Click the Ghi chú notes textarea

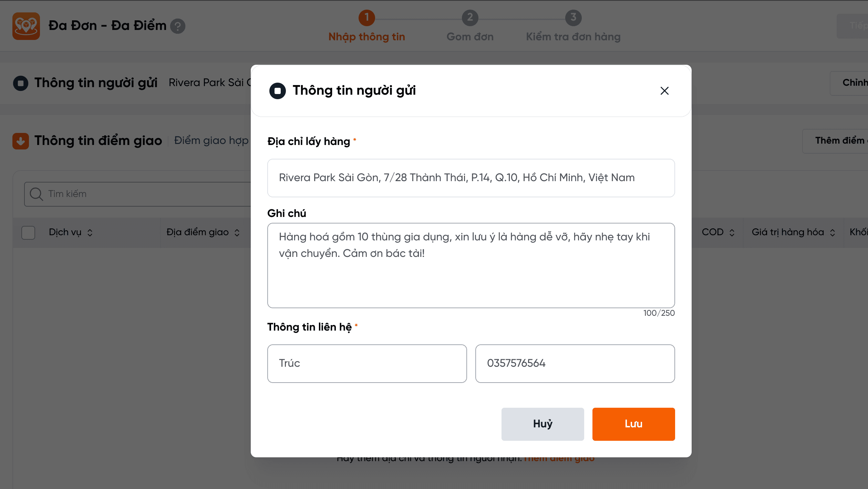[471, 266]
